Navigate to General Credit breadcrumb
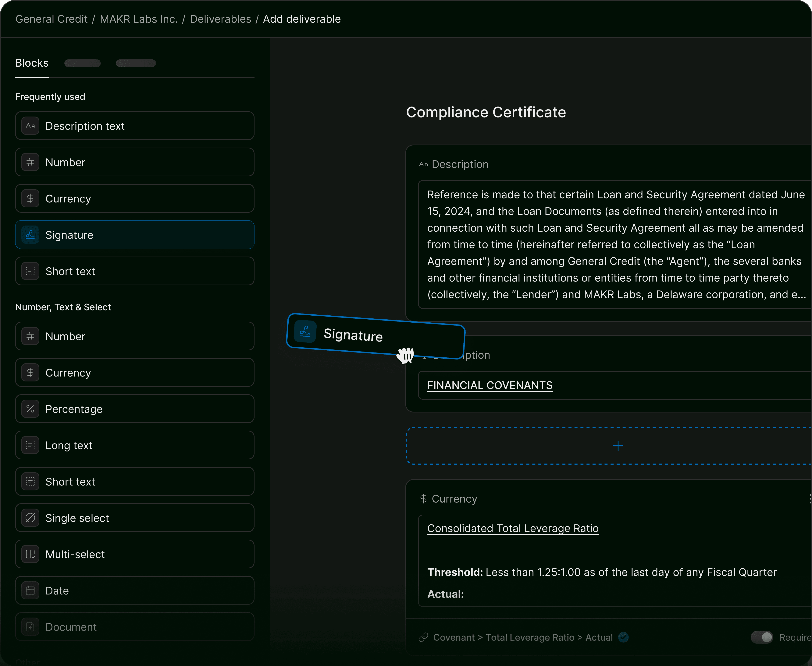Screen dimensions: 812x666 point(52,19)
